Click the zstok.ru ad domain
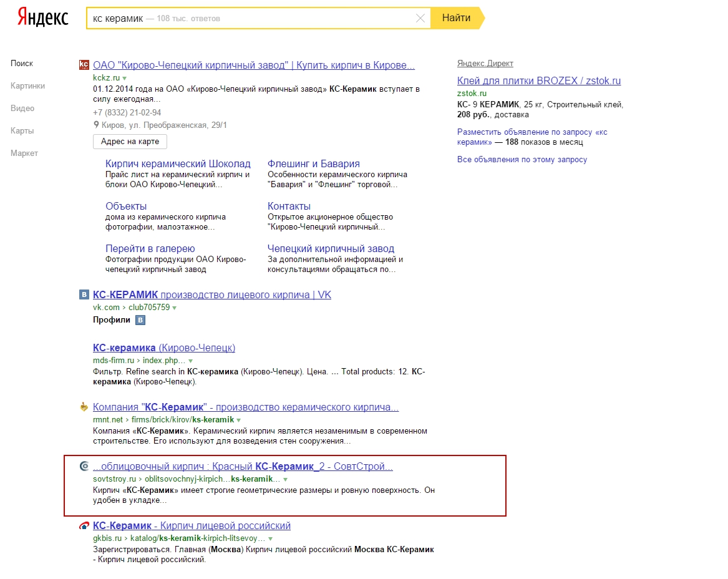This screenshot has width=728, height=579. (472, 94)
